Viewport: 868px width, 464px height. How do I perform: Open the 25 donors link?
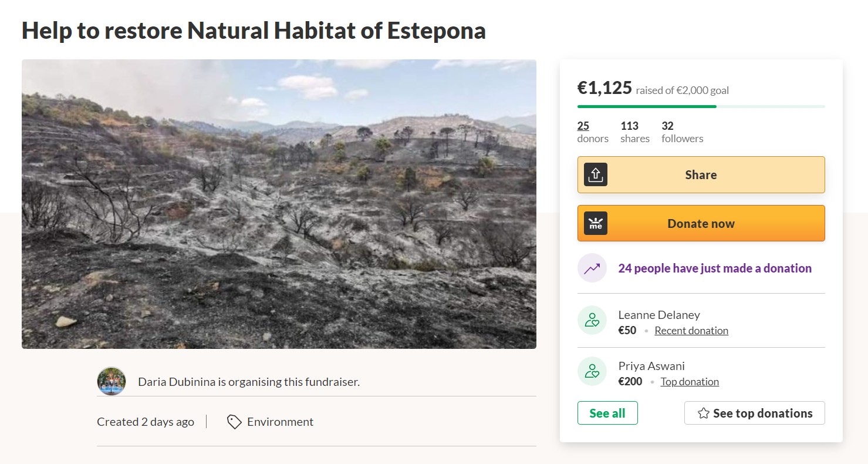click(x=583, y=126)
